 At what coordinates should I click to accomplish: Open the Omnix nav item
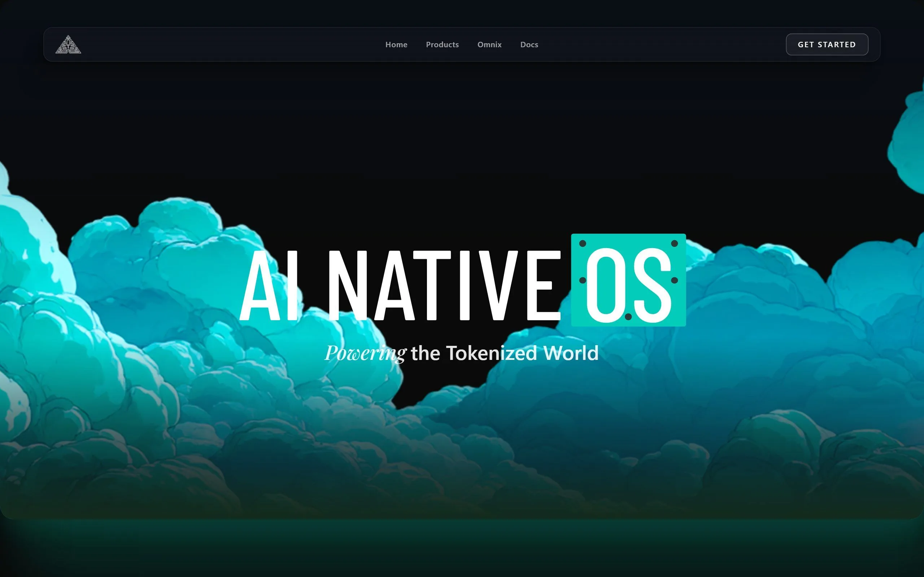pyautogui.click(x=489, y=45)
